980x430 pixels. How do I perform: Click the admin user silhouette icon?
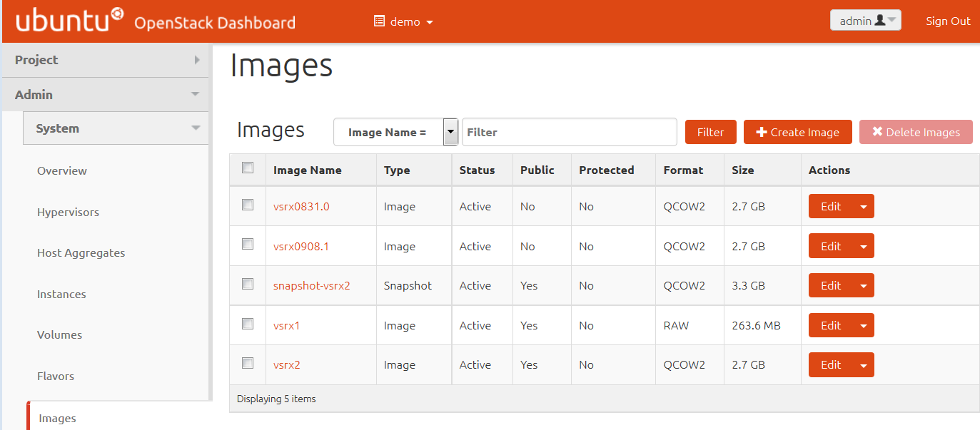(879, 21)
